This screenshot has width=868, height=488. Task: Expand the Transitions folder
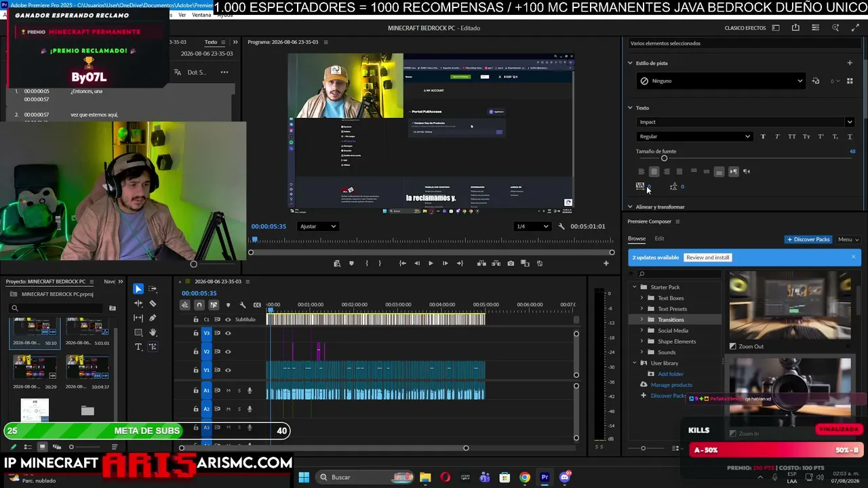[642, 320]
